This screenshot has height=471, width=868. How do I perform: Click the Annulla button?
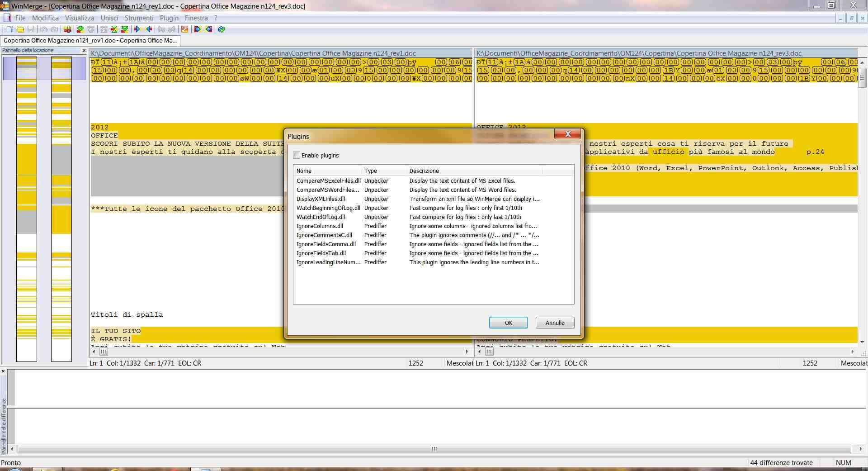click(x=555, y=323)
